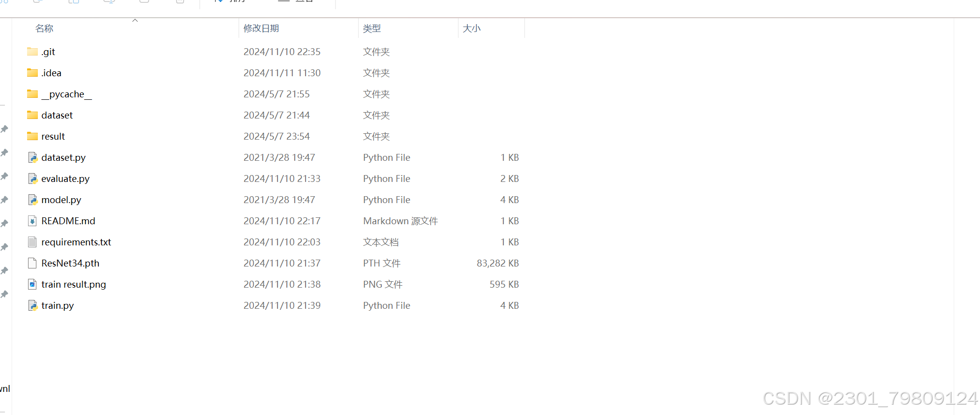
Task: Click the dataset.py Python file icon
Action: point(32,157)
